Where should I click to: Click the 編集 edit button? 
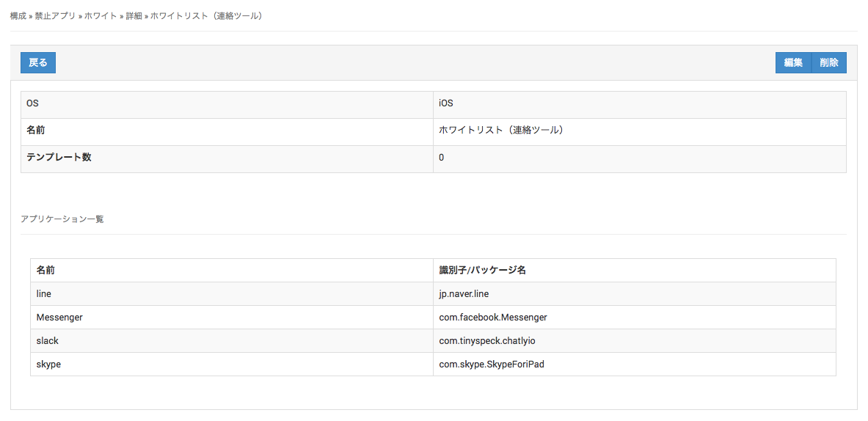(793, 63)
